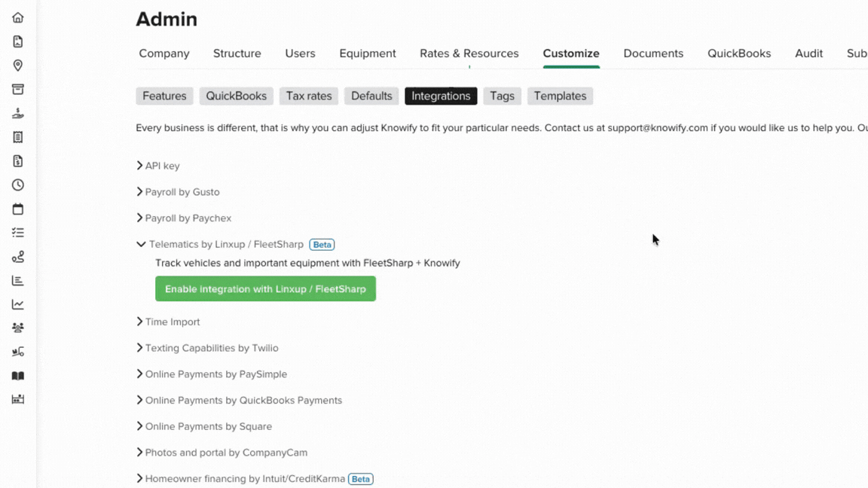This screenshot has width=868, height=488.
Task: Open the map pin location icon
Action: [x=18, y=66]
